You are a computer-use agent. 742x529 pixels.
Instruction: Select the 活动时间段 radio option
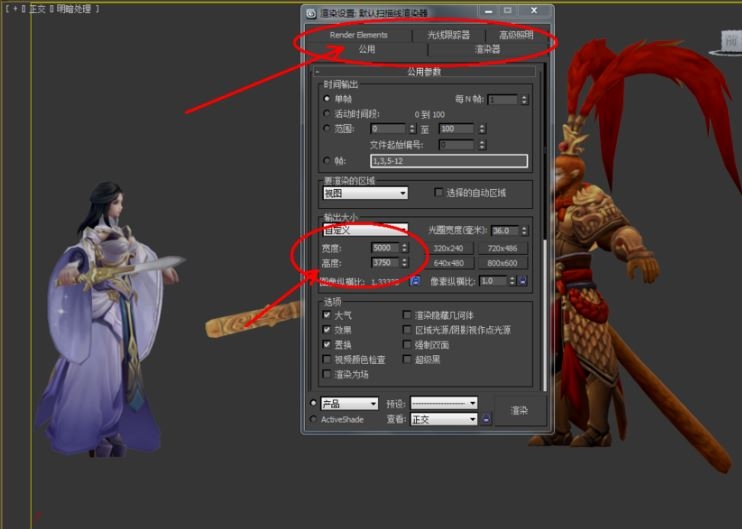[327, 114]
